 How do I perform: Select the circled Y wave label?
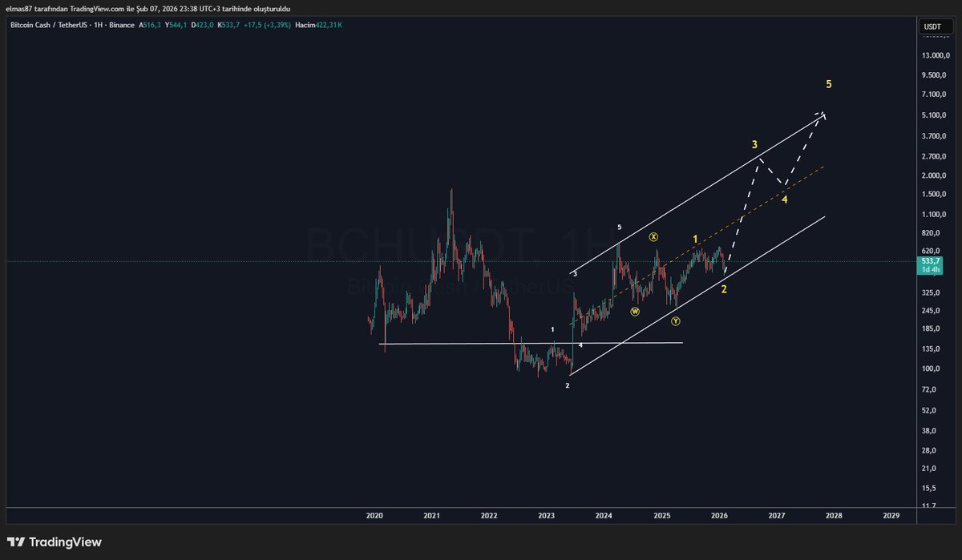(x=676, y=321)
